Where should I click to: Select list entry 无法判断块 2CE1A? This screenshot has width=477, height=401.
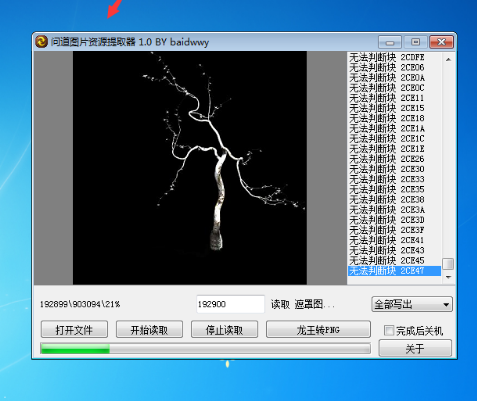[394, 128]
